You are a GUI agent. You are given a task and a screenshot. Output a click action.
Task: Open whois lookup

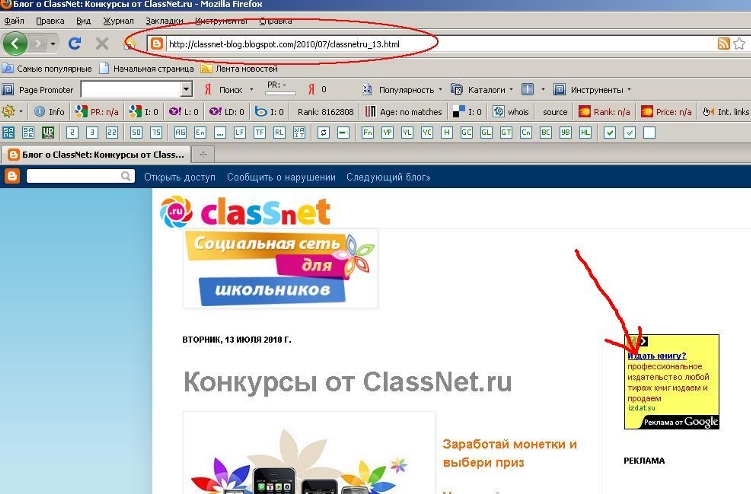pos(512,112)
